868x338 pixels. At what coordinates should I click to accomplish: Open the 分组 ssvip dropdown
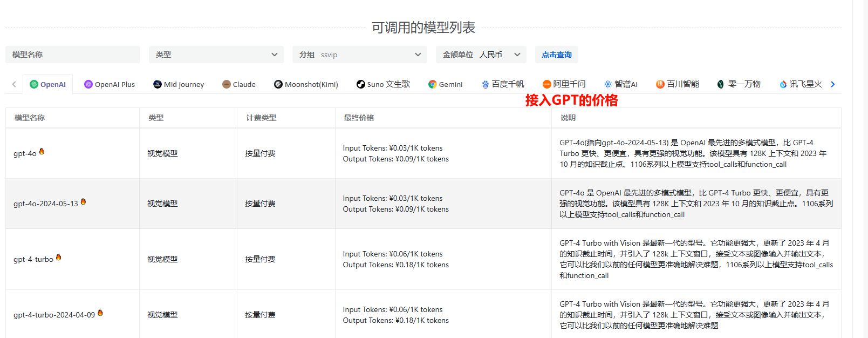[x=360, y=55]
